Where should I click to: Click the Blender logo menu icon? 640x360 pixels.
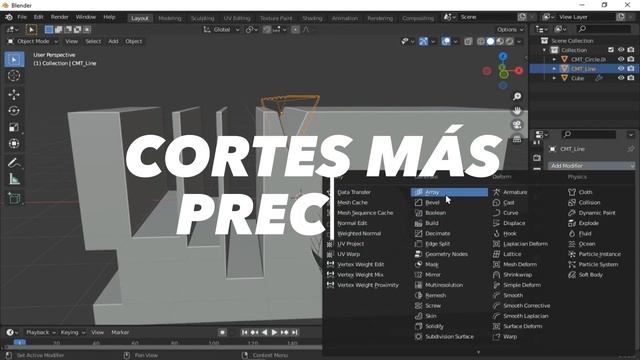(9, 17)
